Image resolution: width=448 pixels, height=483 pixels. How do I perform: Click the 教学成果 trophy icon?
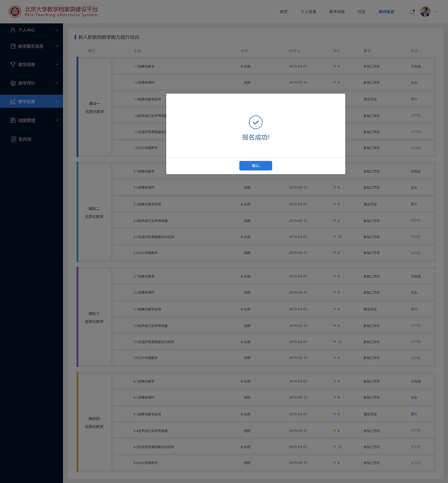(13, 64)
